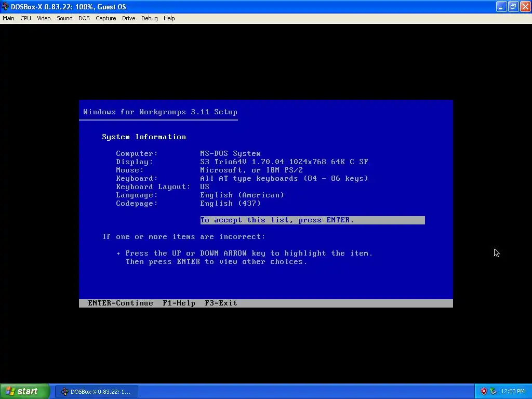532x399 pixels.
Task: Click 'English (American)' language value
Action: pos(242,195)
